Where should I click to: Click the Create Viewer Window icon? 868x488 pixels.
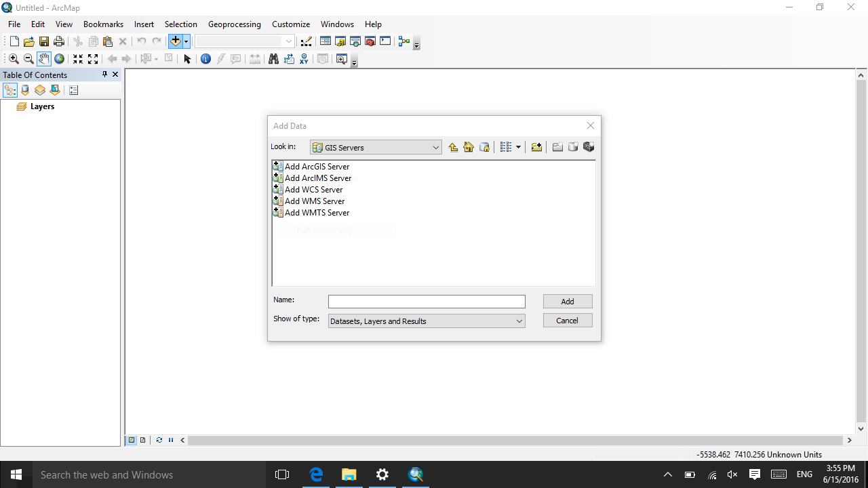point(341,59)
